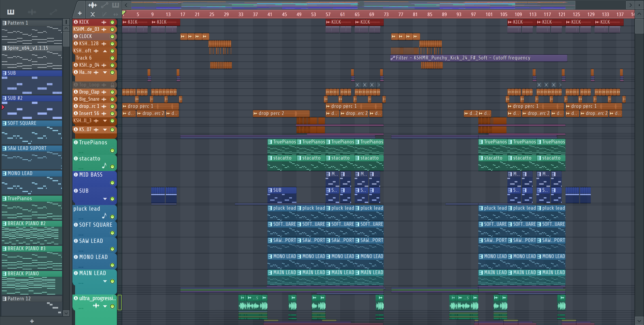Show patterns in the picker panel
This screenshot has width=644, height=325.
click(x=11, y=12)
